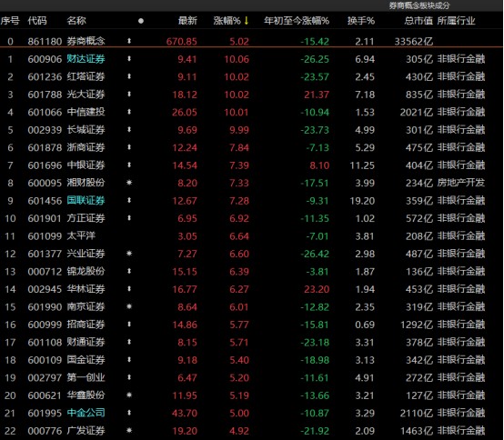Viewport: 504px width, 440px height.
Task: Open stock name 中信建投
Action: [86, 112]
